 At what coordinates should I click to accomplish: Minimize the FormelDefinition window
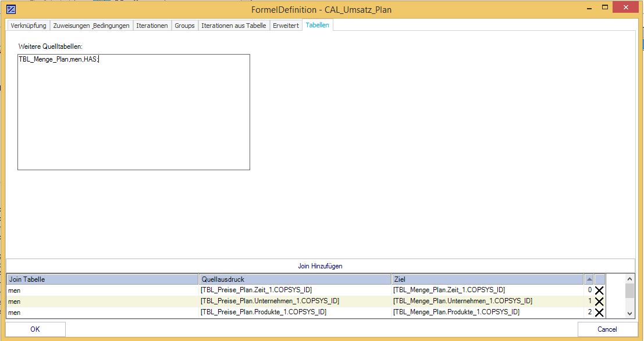click(x=589, y=8)
